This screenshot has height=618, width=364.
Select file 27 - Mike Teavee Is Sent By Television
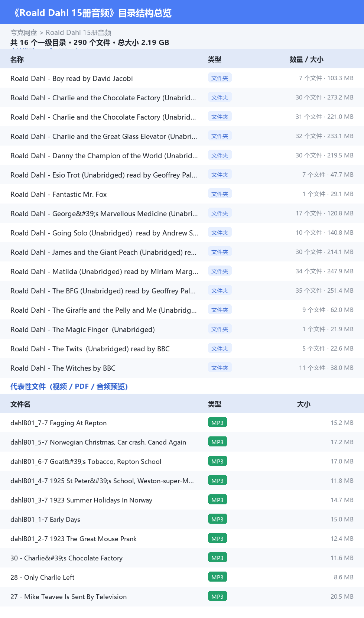point(69,597)
